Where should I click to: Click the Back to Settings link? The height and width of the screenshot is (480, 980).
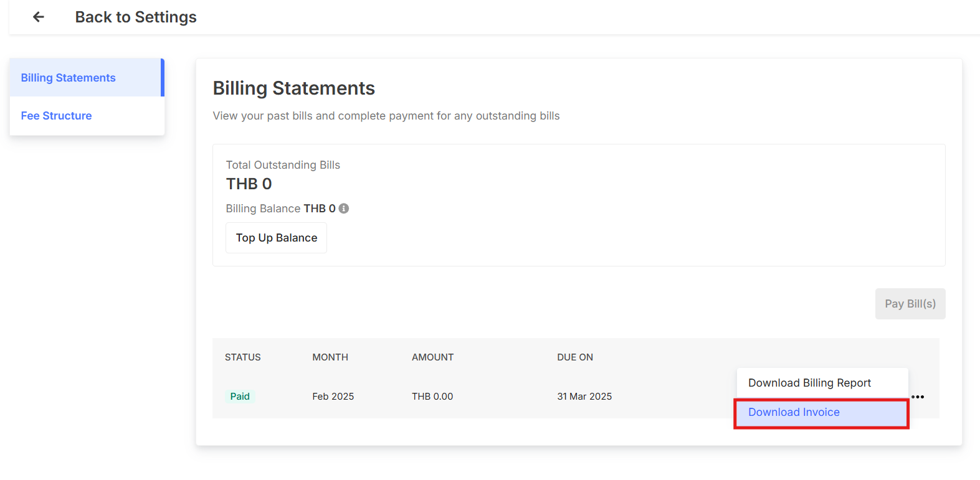point(136,17)
